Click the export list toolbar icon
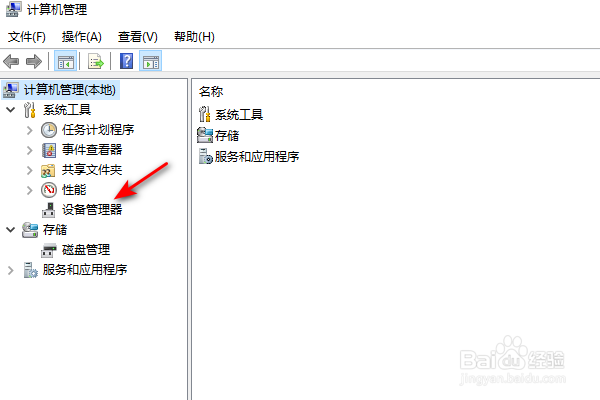Image resolution: width=600 pixels, height=400 pixels. coord(96,61)
